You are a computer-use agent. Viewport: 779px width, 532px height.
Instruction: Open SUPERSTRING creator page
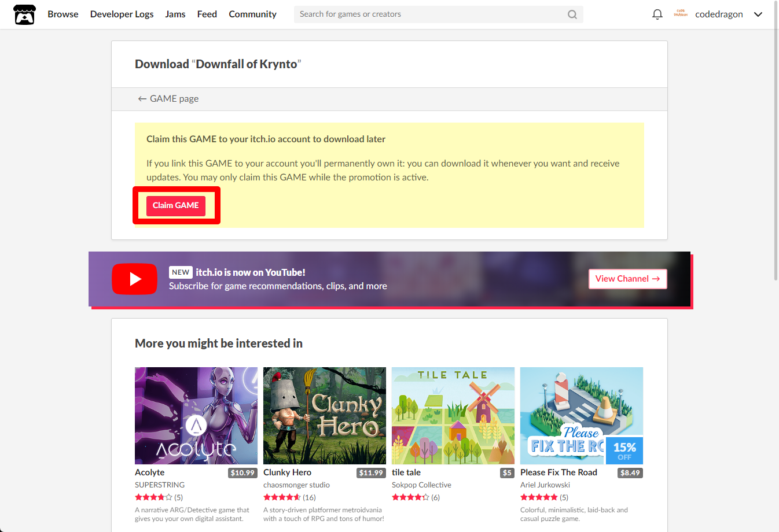(160, 485)
